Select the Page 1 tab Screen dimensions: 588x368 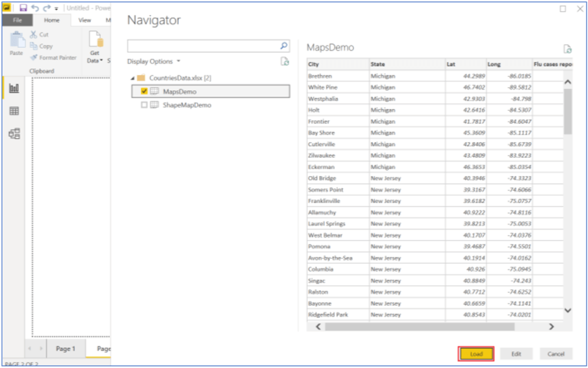pos(66,349)
